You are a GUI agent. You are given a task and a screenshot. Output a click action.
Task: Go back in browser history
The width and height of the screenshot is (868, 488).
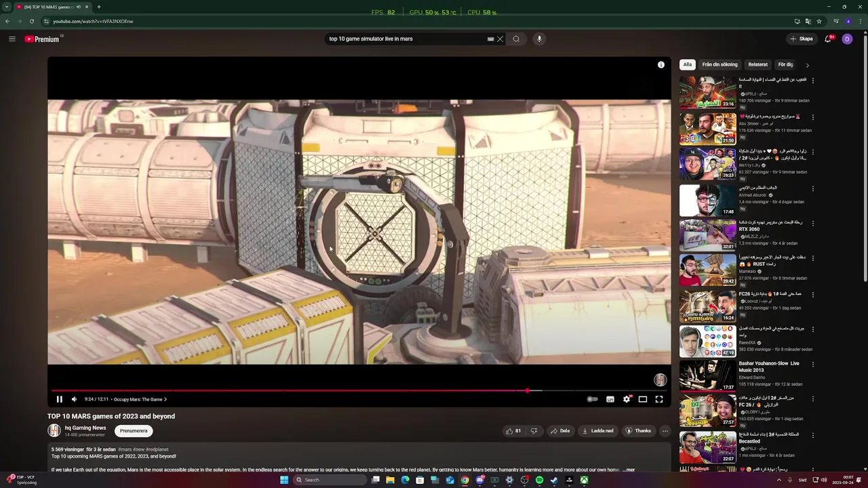(x=7, y=21)
